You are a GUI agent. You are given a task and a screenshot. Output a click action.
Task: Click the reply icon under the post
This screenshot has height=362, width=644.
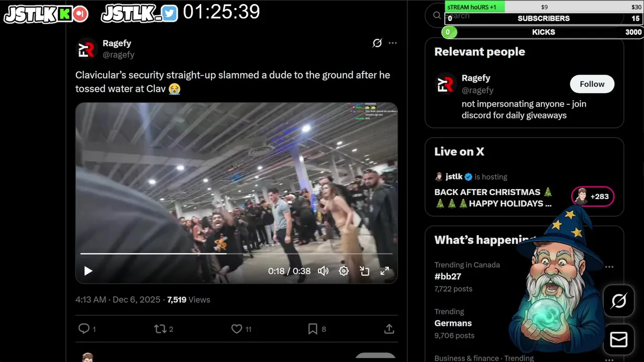pyautogui.click(x=84, y=329)
